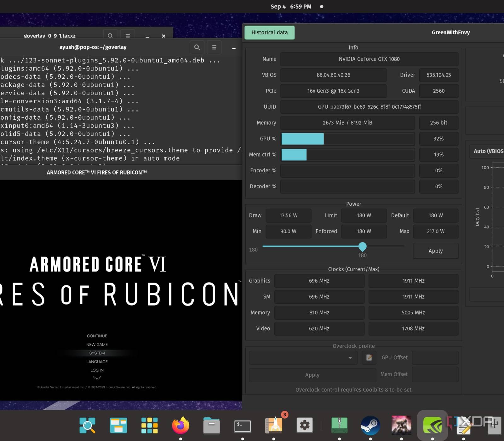
Task: Launch Steam from the dock
Action: (370, 426)
